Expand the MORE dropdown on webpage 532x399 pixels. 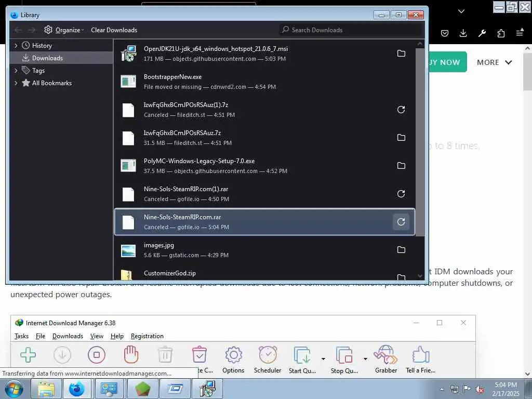495,62
